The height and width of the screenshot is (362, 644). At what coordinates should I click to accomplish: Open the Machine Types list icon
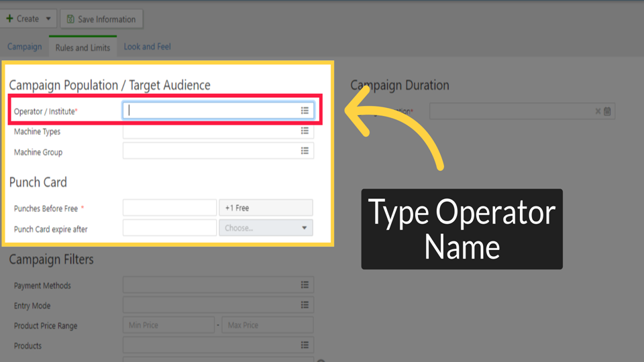(x=305, y=131)
